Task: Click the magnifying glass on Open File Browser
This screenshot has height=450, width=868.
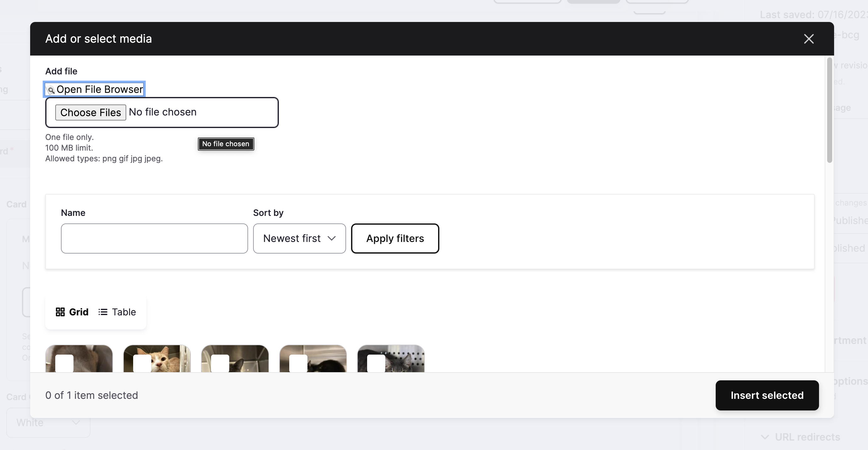Action: tap(51, 90)
